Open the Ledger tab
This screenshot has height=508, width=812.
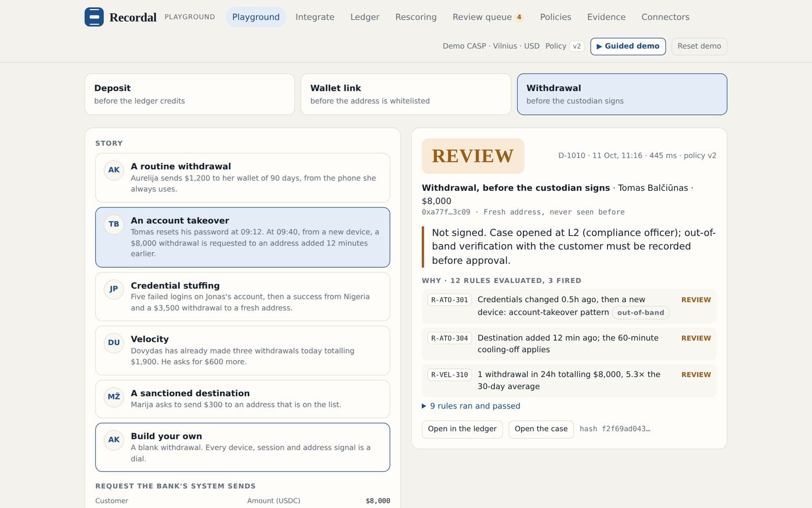pos(365,17)
